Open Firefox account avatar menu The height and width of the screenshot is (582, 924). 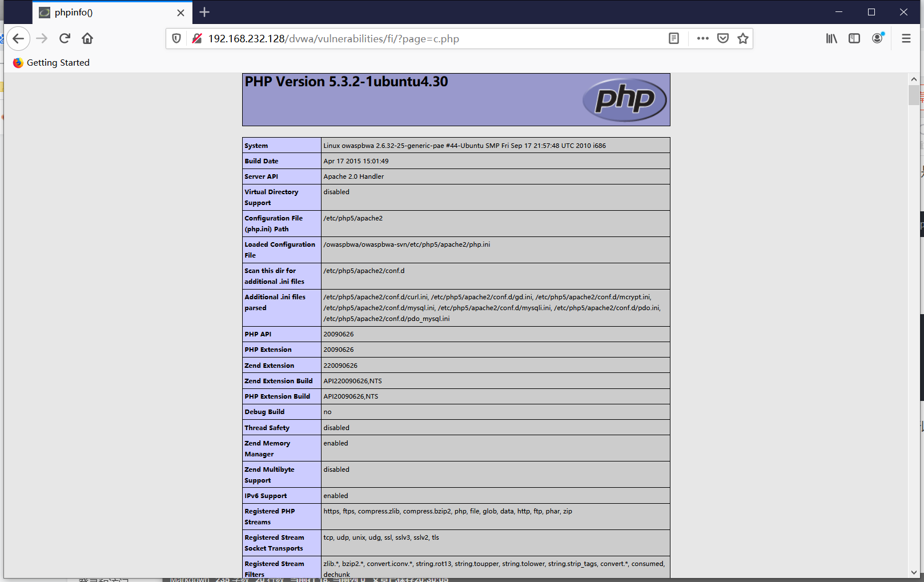point(878,39)
